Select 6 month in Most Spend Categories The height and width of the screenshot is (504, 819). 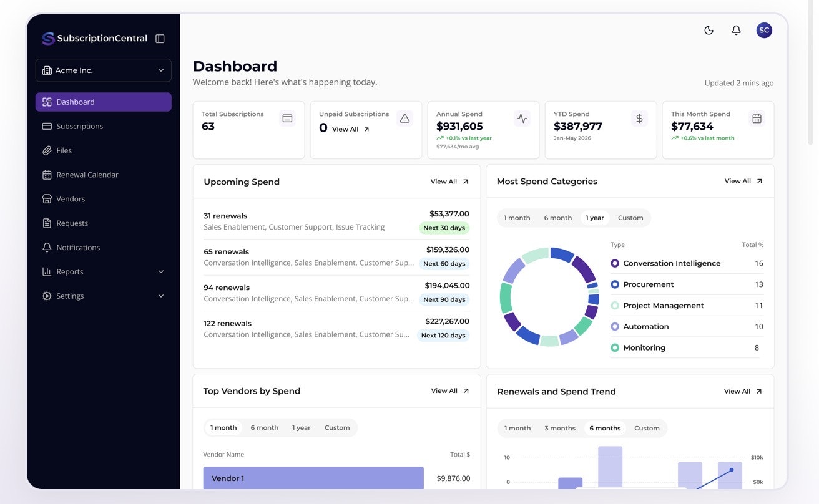557,218
